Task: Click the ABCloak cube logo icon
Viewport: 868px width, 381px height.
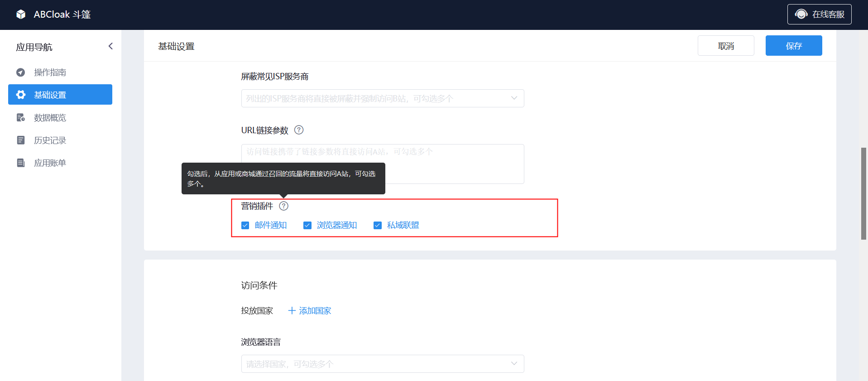Action: [x=21, y=14]
